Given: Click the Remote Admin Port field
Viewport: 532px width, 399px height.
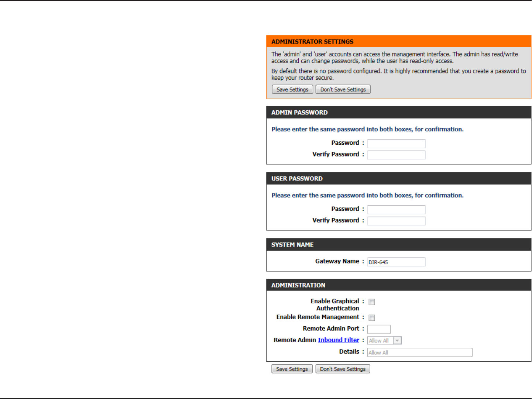Looking at the screenshot, I should [x=379, y=329].
